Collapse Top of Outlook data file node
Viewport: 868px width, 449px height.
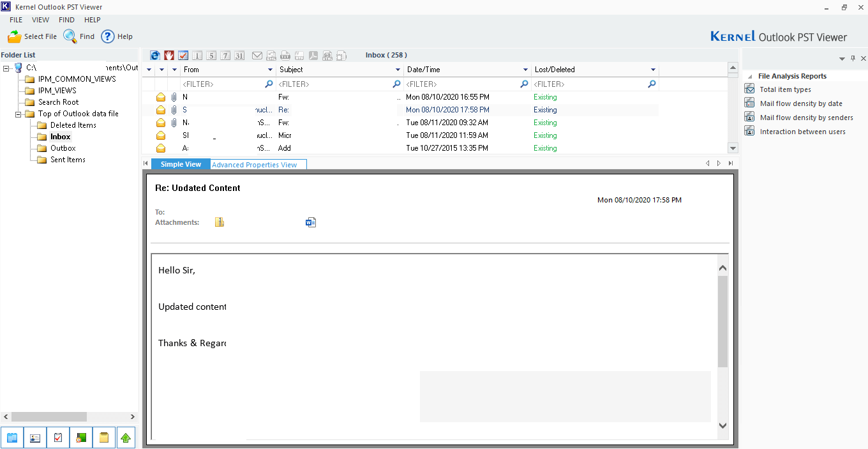19,114
